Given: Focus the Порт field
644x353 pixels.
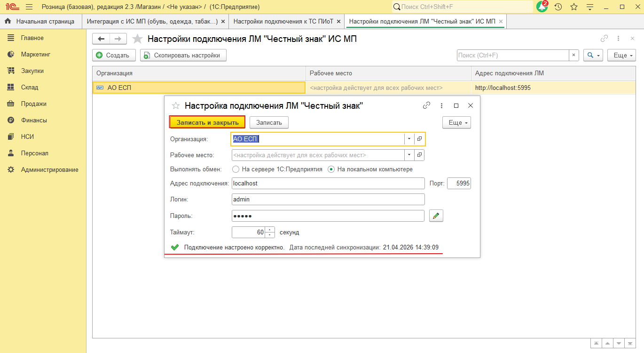Looking at the screenshot, I should coord(459,184).
